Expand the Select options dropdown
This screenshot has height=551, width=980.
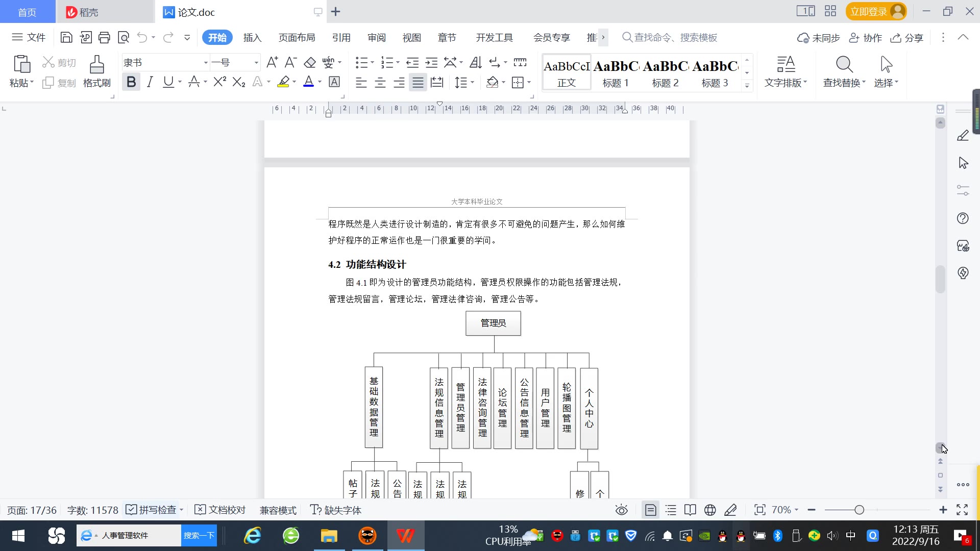(x=896, y=82)
